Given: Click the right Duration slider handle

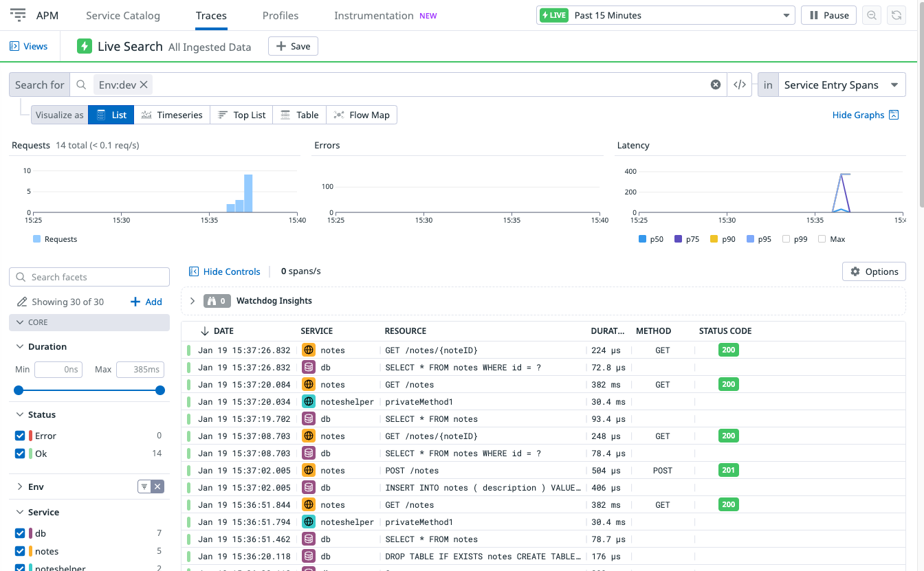Looking at the screenshot, I should pos(160,390).
